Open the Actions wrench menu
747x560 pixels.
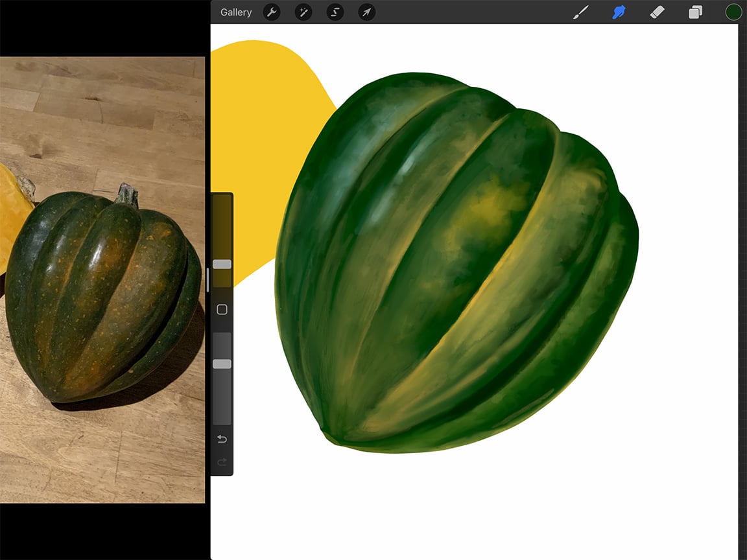(x=272, y=12)
